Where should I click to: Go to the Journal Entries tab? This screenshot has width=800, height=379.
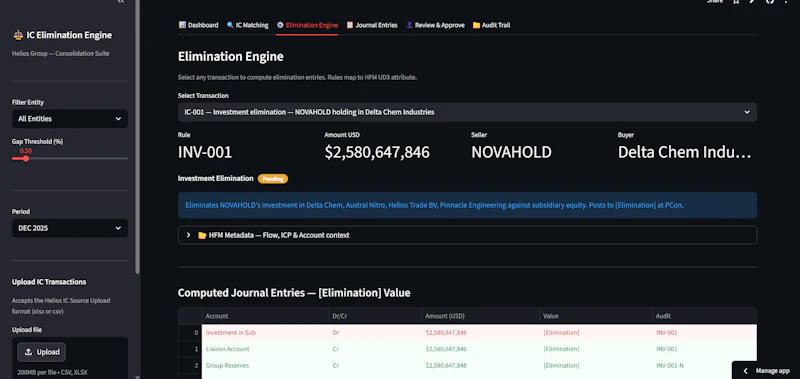tap(371, 25)
